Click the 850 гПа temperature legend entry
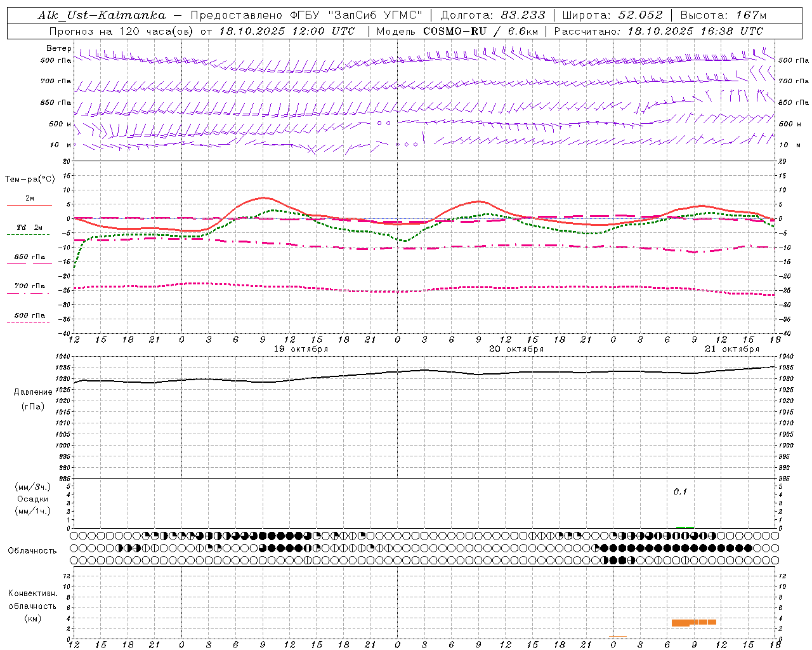This screenshot has height=650, width=812. tap(30, 256)
